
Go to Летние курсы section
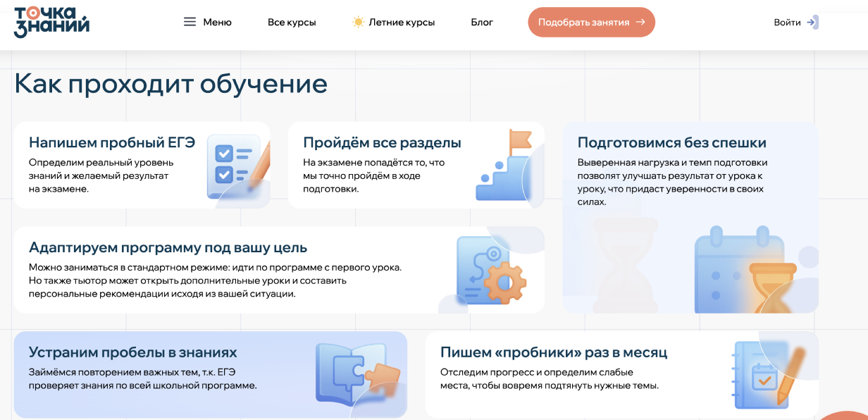[402, 23]
